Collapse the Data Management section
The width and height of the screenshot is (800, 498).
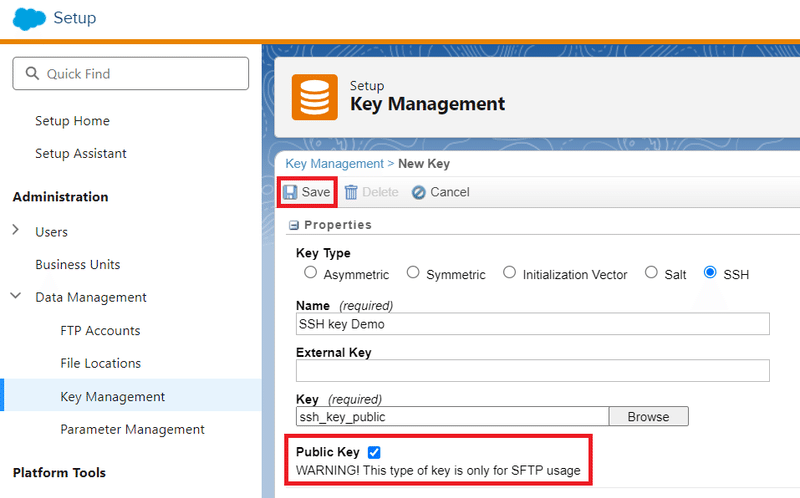pos(16,295)
